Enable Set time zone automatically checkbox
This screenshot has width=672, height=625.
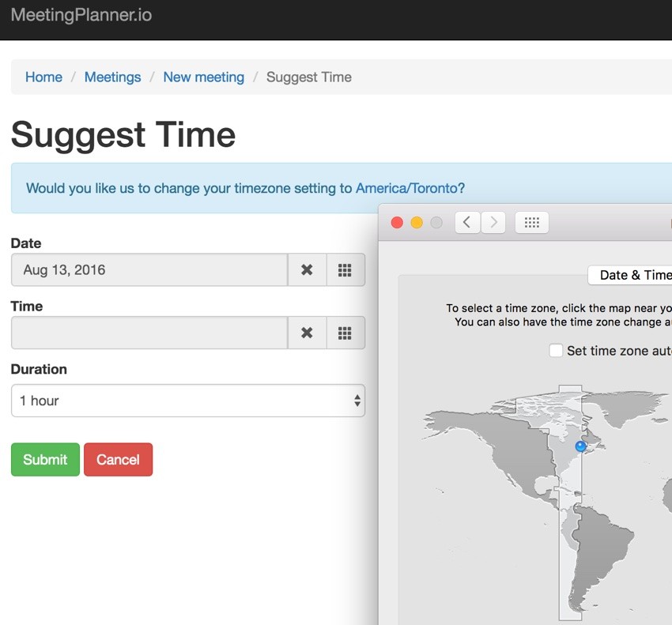(x=556, y=350)
